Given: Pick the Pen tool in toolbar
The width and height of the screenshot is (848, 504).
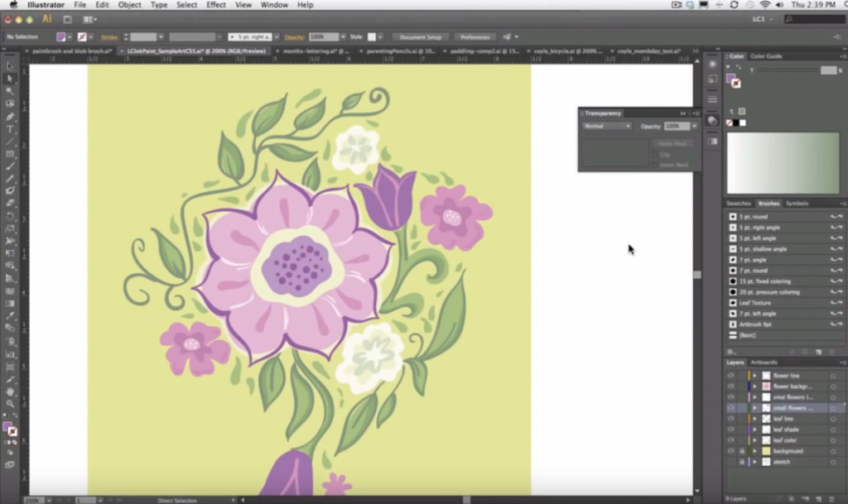Looking at the screenshot, I should [11, 117].
